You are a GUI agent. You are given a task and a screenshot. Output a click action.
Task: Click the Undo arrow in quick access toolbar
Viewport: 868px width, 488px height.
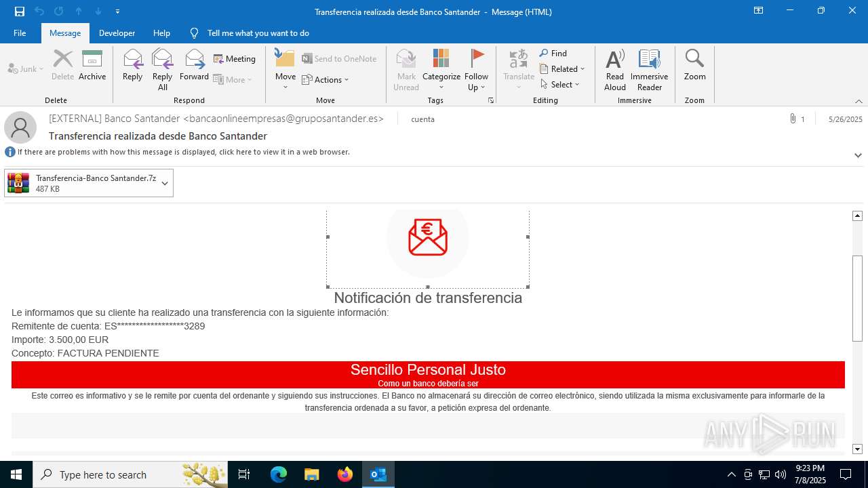click(x=39, y=12)
